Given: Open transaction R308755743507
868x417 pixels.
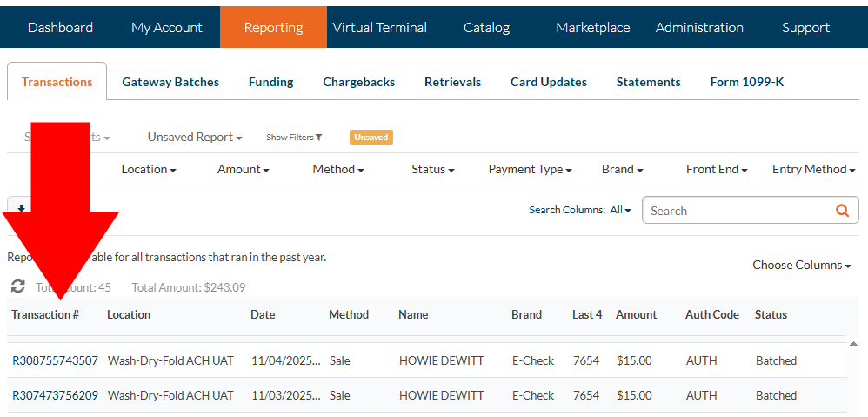Looking at the screenshot, I should [x=55, y=360].
